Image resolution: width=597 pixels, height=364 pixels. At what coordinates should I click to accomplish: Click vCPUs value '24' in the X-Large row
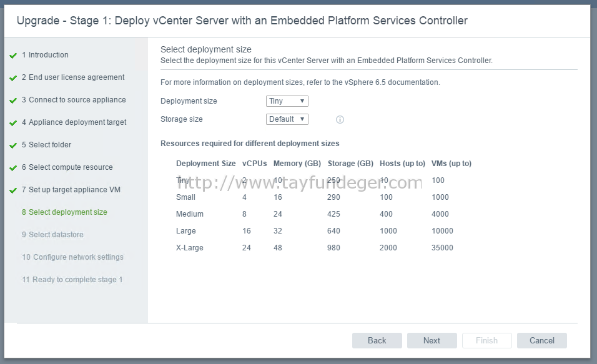(246, 247)
